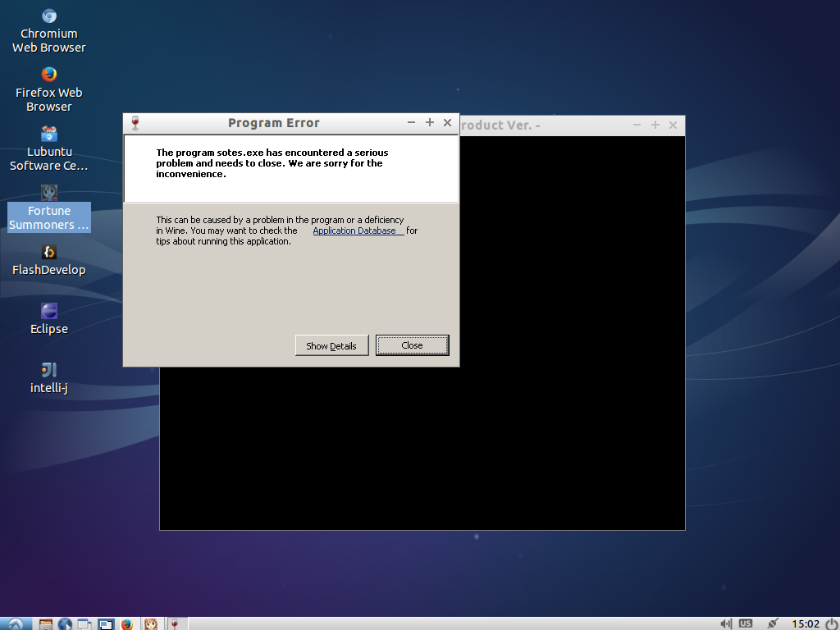The image size is (840, 630).
Task: Activate the Wine Program Error taskbar entry
Action: click(x=176, y=624)
